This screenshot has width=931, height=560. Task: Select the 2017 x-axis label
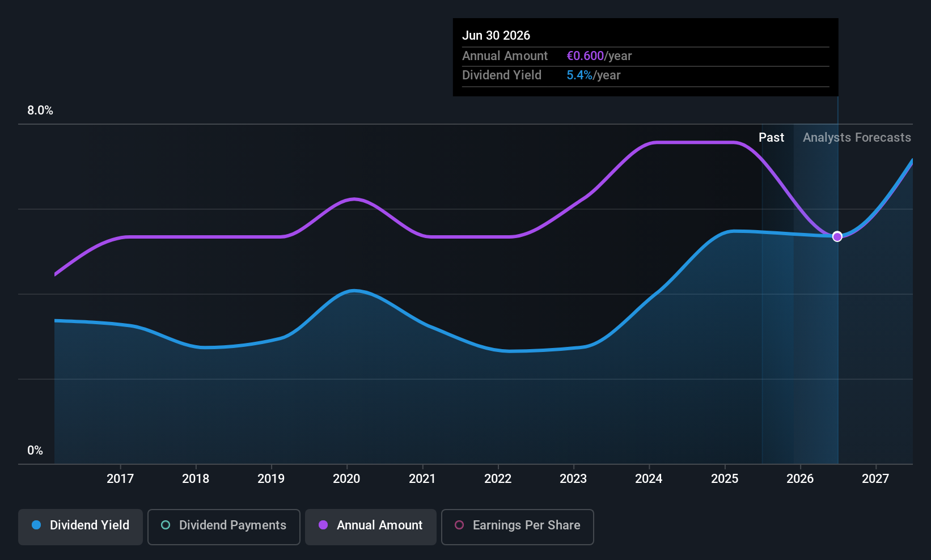point(120,479)
